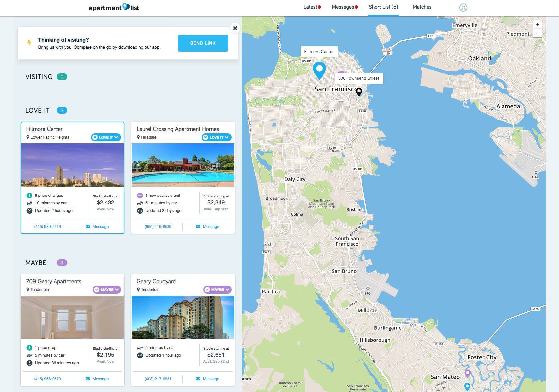Click the Maybe count badge 3

click(62, 263)
